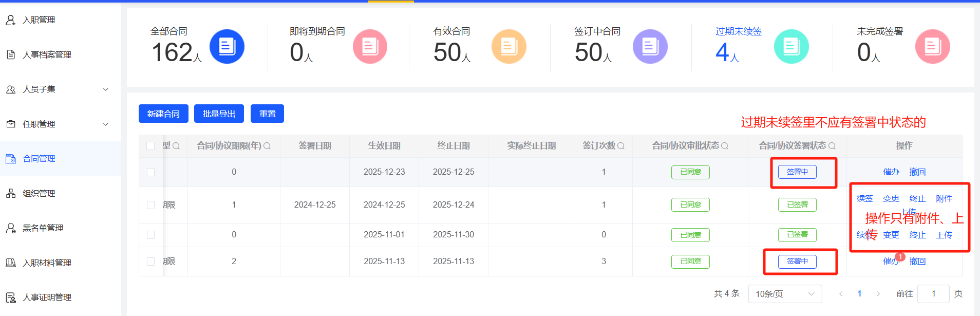
Task: Click 撤回 link in the first table row
Action: point(917,172)
